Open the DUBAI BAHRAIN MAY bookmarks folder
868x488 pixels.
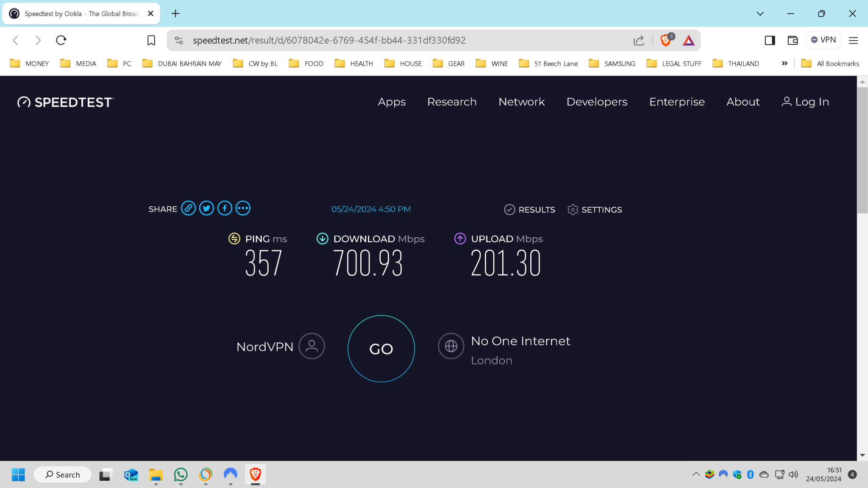tap(182, 64)
